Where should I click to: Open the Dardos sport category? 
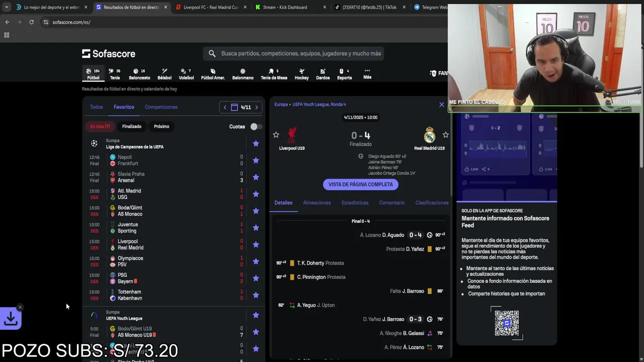coord(323,74)
